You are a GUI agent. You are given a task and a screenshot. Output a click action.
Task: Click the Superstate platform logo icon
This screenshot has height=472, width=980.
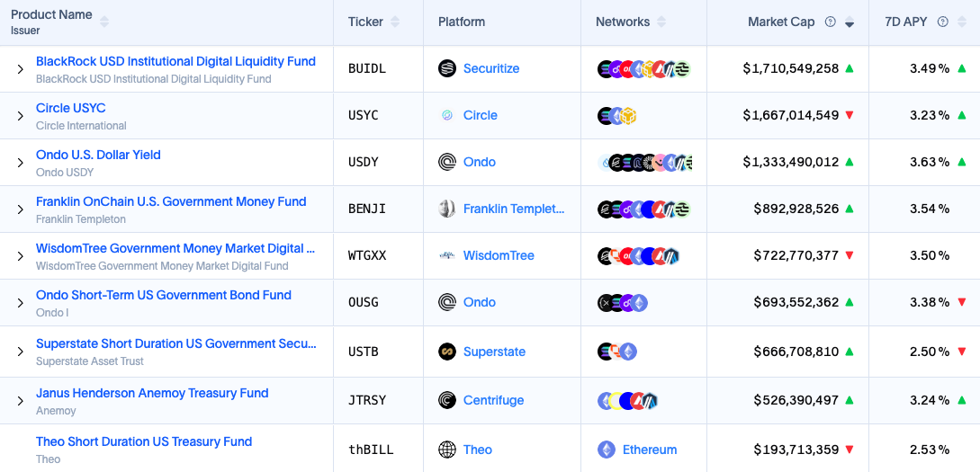point(447,352)
